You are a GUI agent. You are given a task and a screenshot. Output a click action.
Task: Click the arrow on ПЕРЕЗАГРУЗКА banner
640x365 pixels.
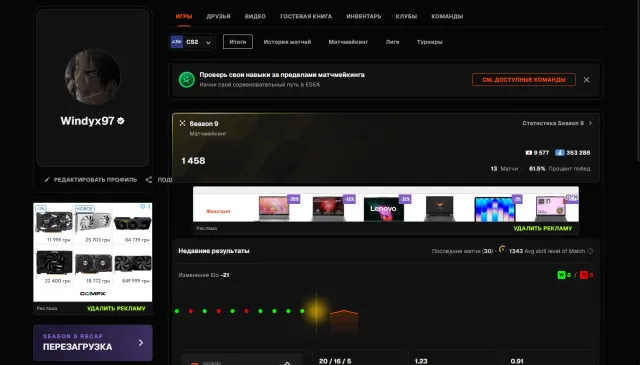141,343
